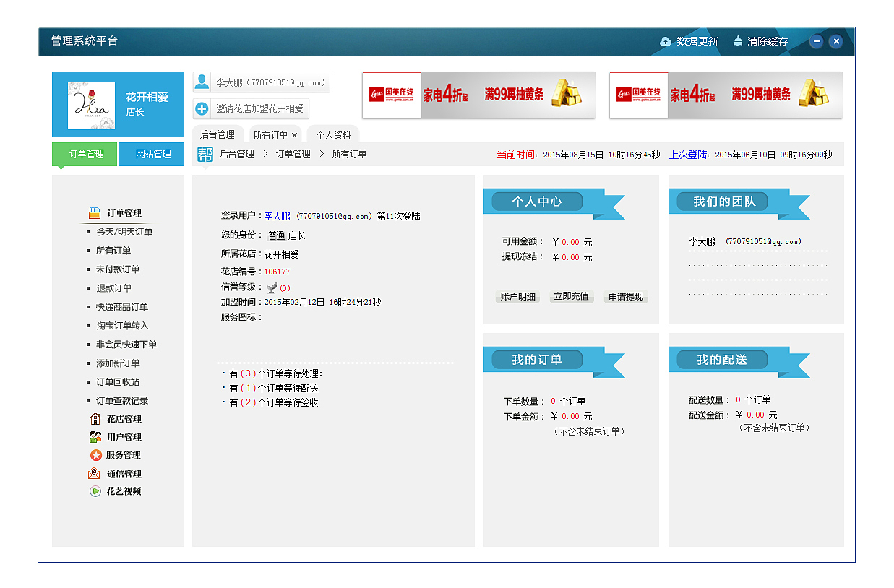Open 添加新订单 in the sidebar
894x588 pixels.
[118, 363]
